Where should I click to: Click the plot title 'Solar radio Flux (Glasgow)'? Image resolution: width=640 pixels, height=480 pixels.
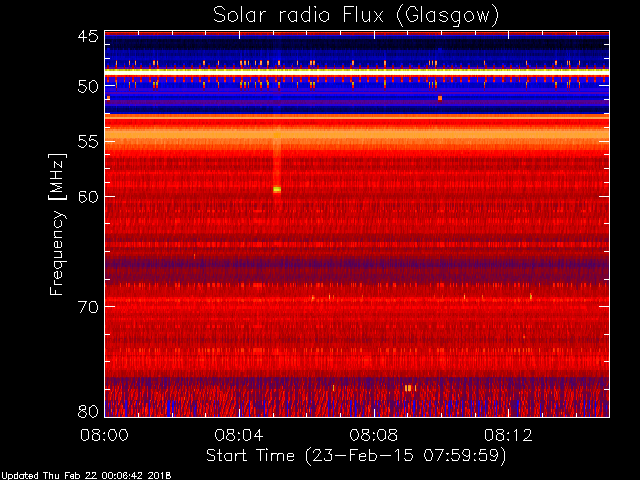(356, 16)
